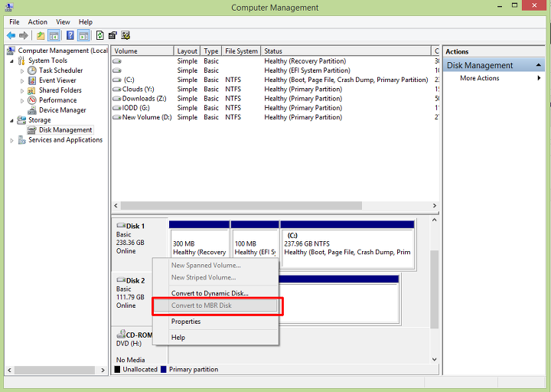Select the Performance icon
This screenshot has height=392, width=551.
click(x=32, y=100)
